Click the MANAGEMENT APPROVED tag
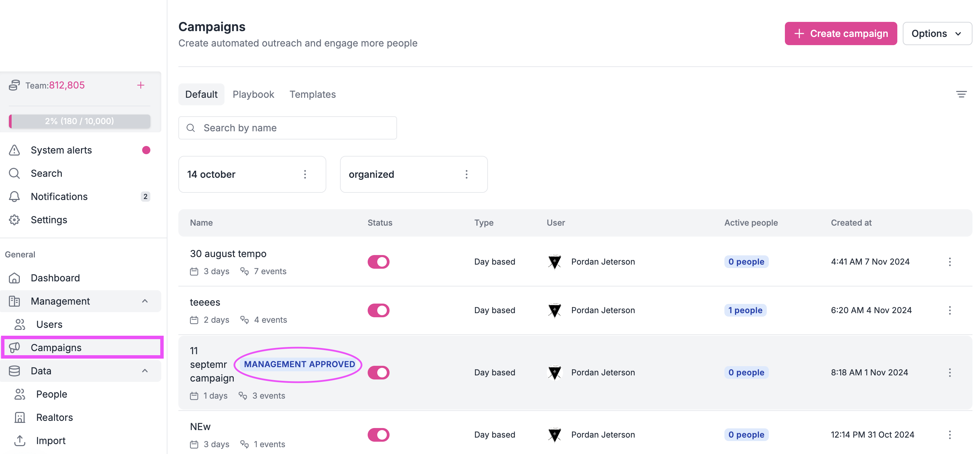 click(299, 364)
